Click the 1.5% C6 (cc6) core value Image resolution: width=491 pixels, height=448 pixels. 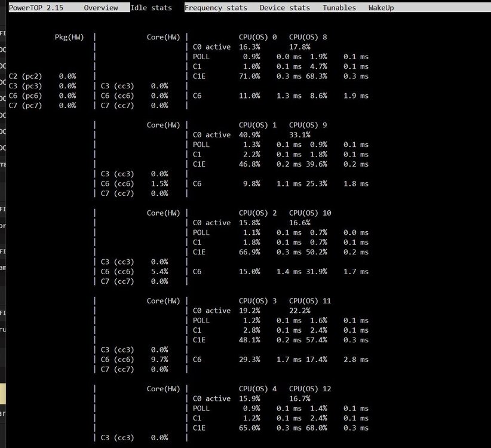[x=159, y=184]
